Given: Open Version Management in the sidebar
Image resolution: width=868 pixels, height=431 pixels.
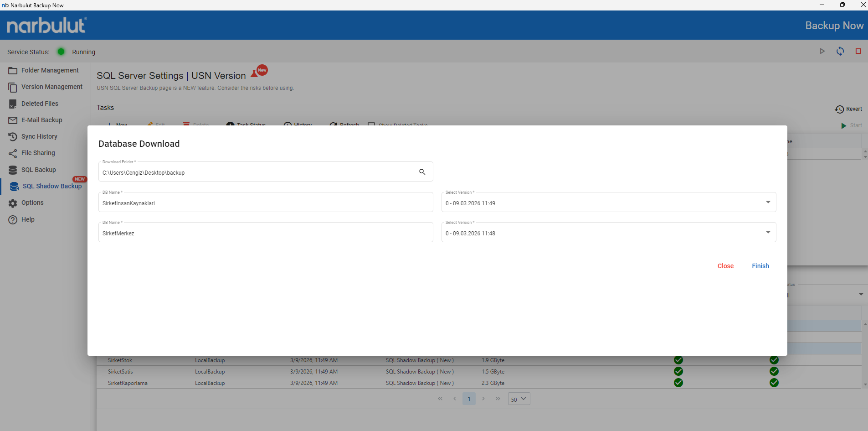Looking at the screenshot, I should (x=51, y=87).
